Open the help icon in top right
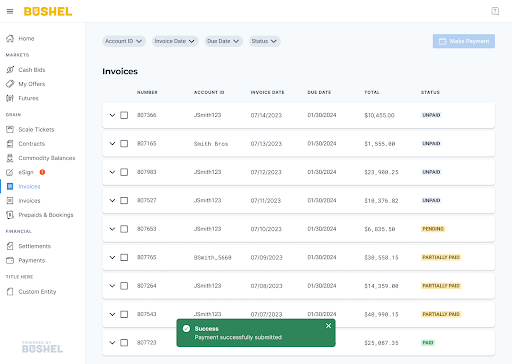The width and height of the screenshot is (512, 364). [495, 11]
